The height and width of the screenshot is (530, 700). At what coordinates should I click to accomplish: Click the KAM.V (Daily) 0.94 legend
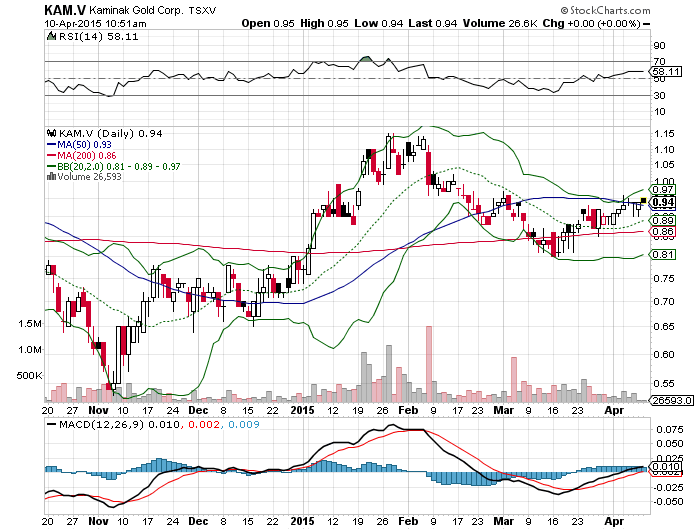111,133
